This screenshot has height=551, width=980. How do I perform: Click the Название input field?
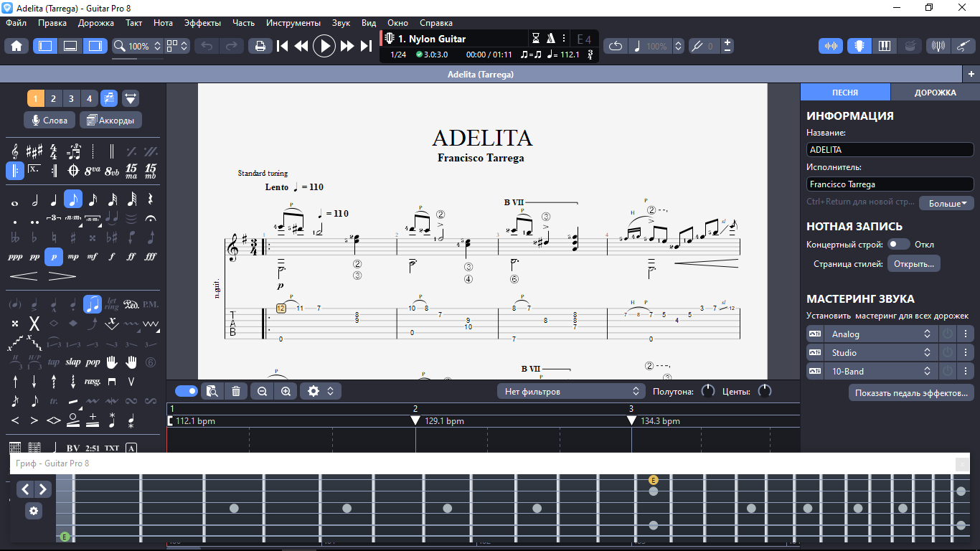coord(890,150)
